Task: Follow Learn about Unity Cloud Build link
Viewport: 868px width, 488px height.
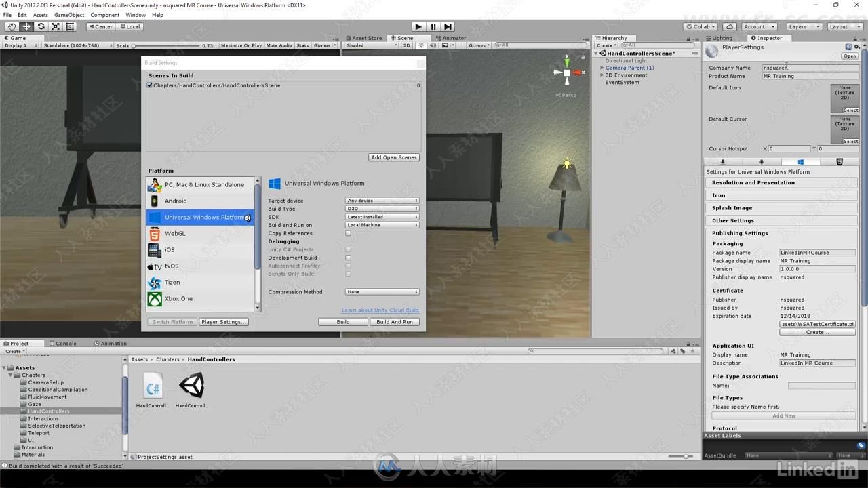Action: (380, 310)
